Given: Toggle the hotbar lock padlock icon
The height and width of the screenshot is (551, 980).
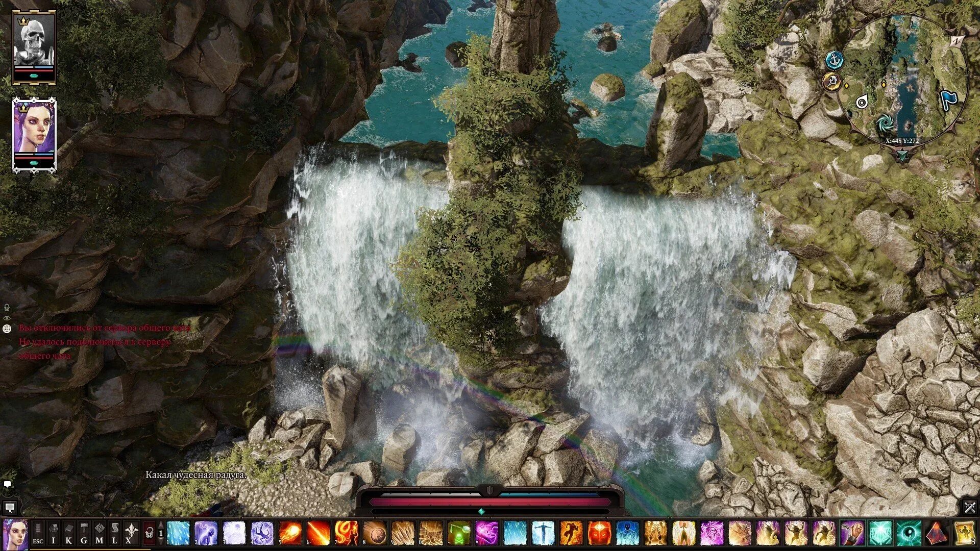Looking at the screenshot, I should pos(149,533).
